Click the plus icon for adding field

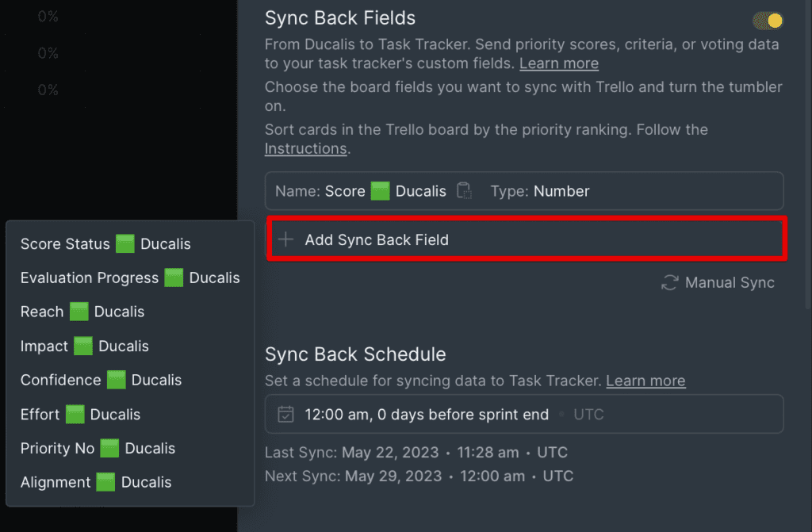click(x=285, y=239)
